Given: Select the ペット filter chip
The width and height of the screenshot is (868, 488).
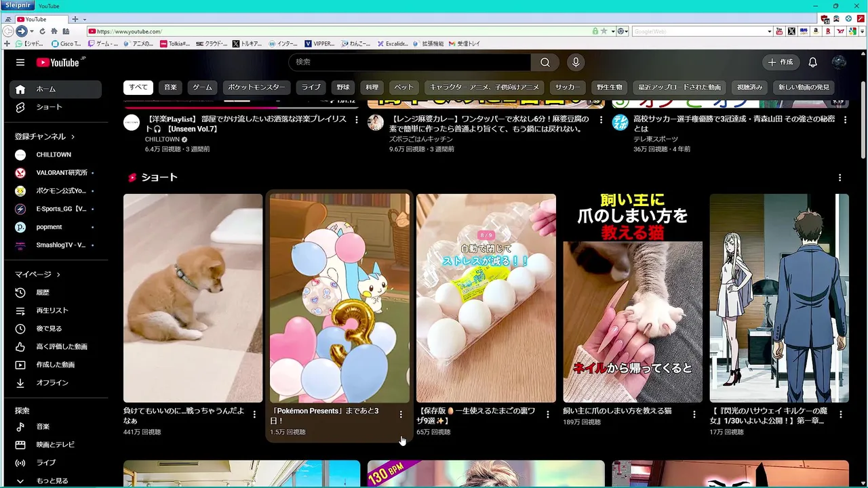Looking at the screenshot, I should 404,87.
